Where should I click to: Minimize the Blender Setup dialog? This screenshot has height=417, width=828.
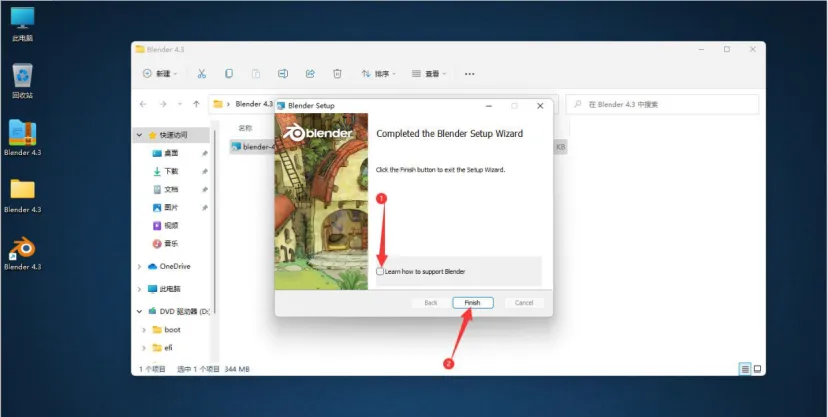pyautogui.click(x=489, y=106)
